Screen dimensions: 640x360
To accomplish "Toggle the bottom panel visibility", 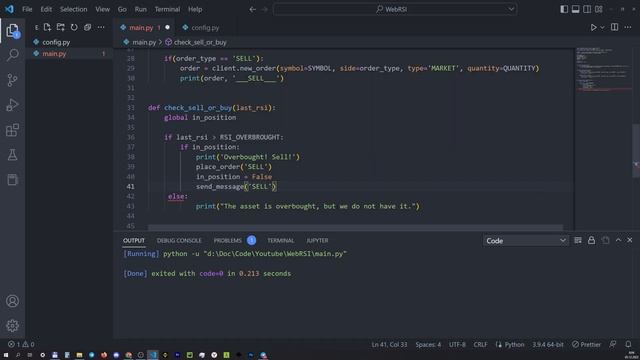I will tap(576, 9).
